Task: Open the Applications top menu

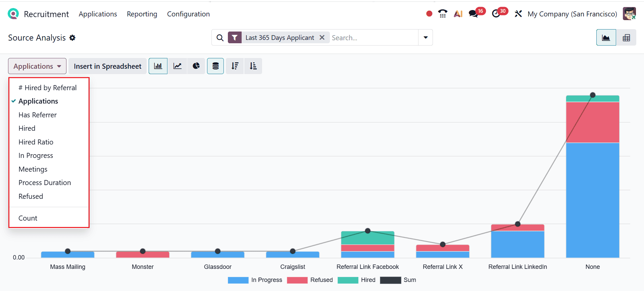Action: click(x=98, y=14)
